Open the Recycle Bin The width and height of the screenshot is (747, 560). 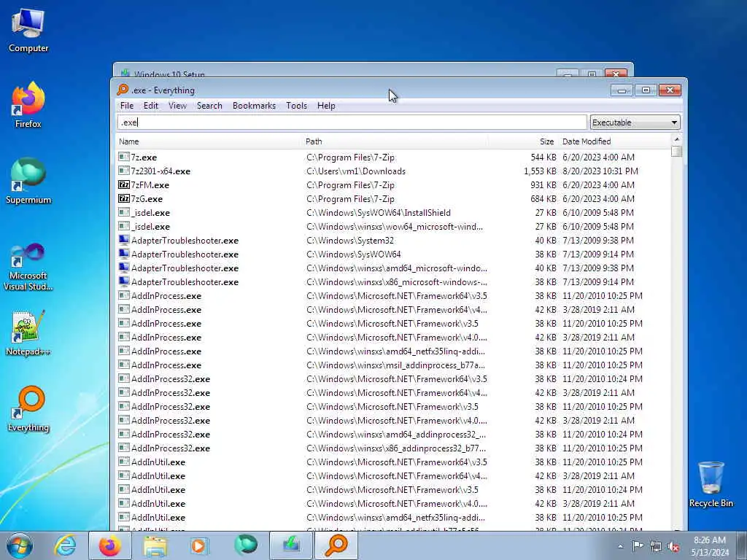pyautogui.click(x=711, y=484)
